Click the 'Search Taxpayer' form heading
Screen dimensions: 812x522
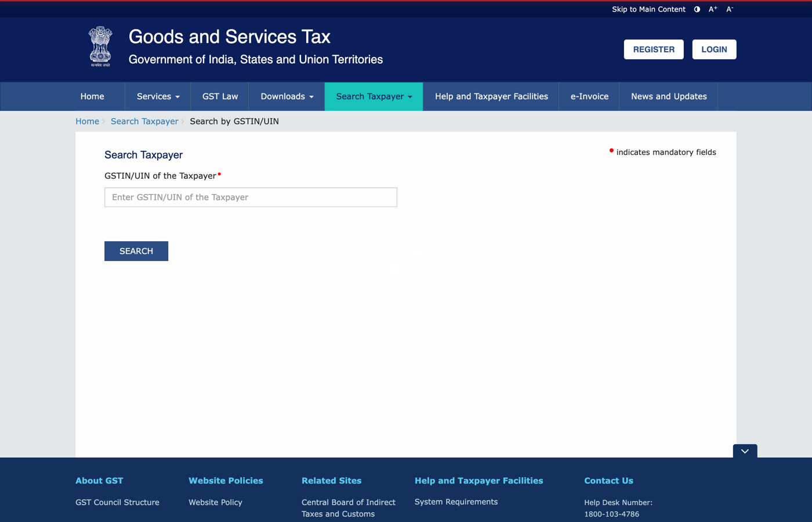[x=143, y=155]
